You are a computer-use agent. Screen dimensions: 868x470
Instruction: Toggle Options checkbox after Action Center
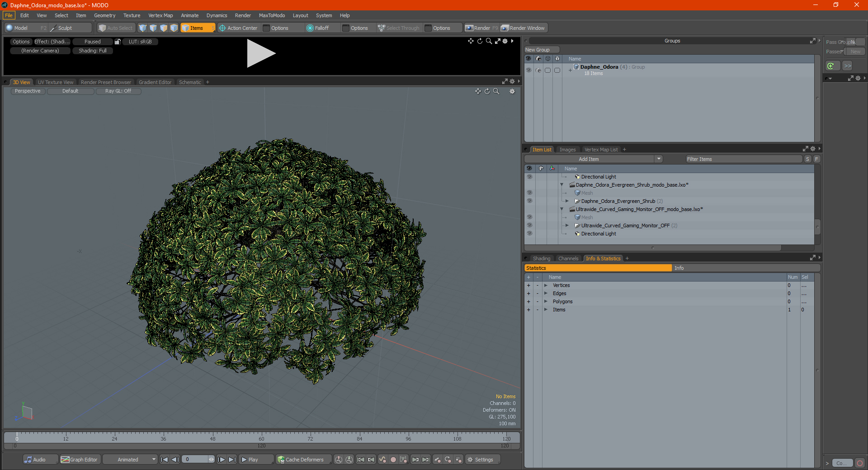[x=267, y=28]
